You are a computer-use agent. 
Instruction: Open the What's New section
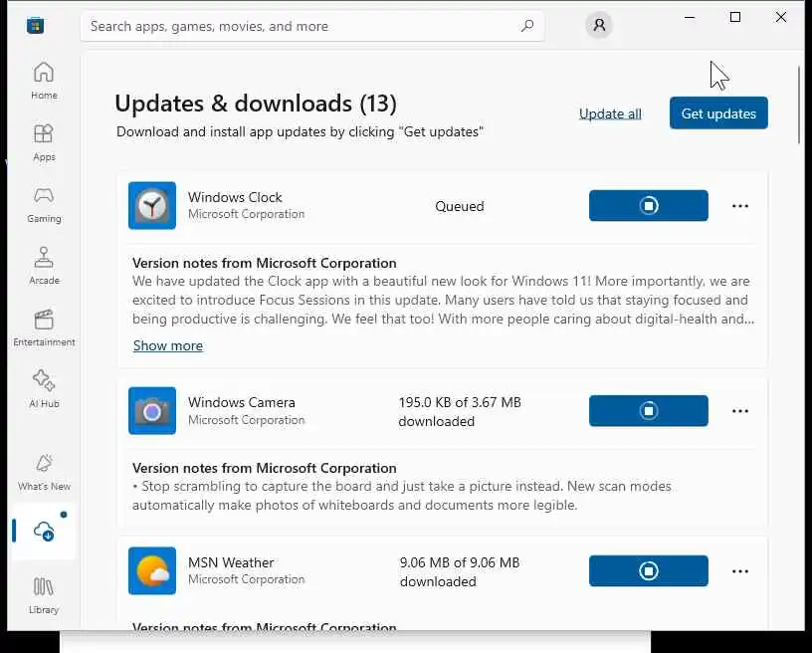tap(44, 472)
